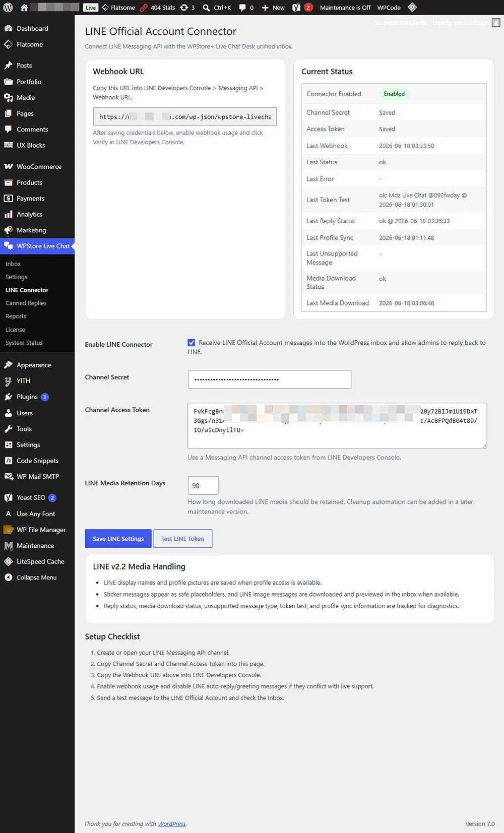Open the Portfolio icon in sidebar

point(8,82)
